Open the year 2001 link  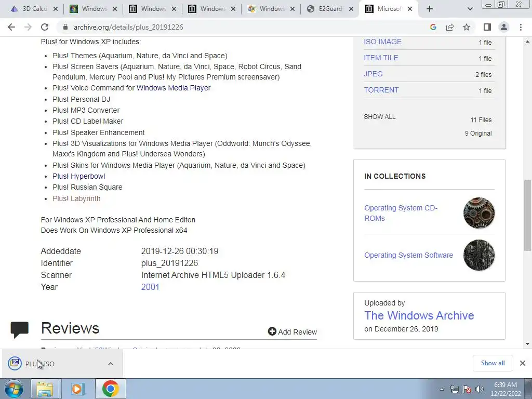pos(150,287)
